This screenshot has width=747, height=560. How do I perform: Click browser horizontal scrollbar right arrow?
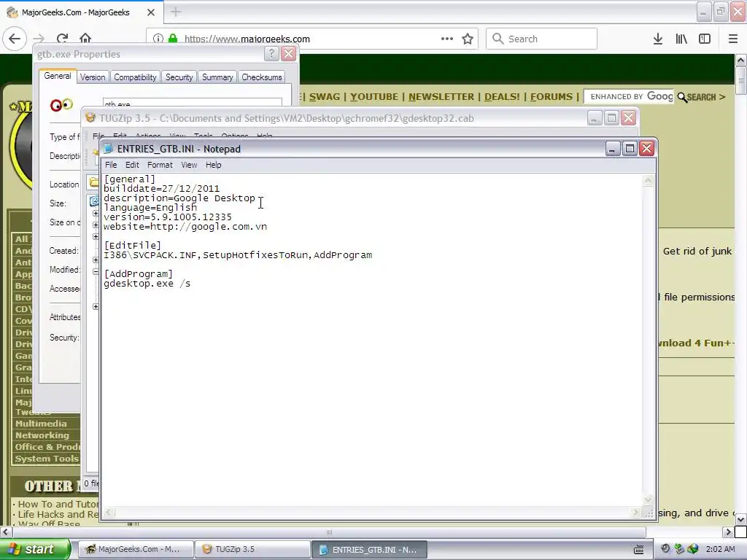(728, 532)
